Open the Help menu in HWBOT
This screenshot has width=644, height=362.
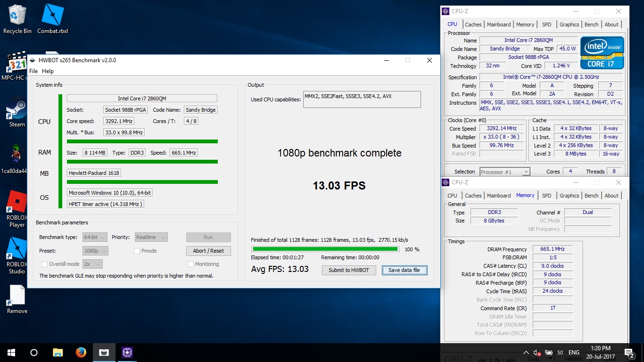point(48,71)
